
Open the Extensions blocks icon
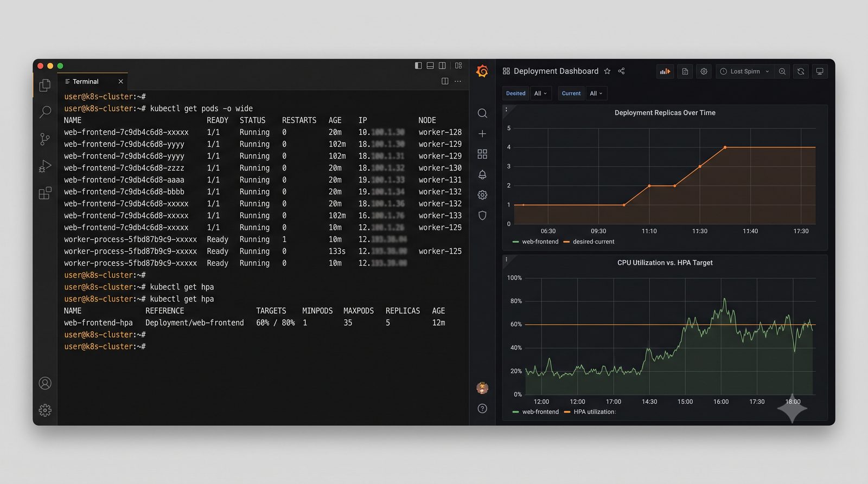tap(45, 193)
